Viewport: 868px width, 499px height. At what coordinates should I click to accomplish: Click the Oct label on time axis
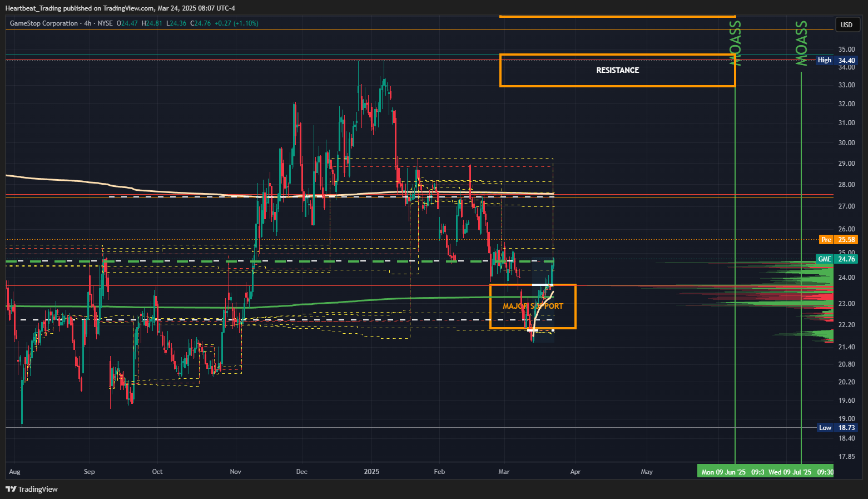[157, 472]
